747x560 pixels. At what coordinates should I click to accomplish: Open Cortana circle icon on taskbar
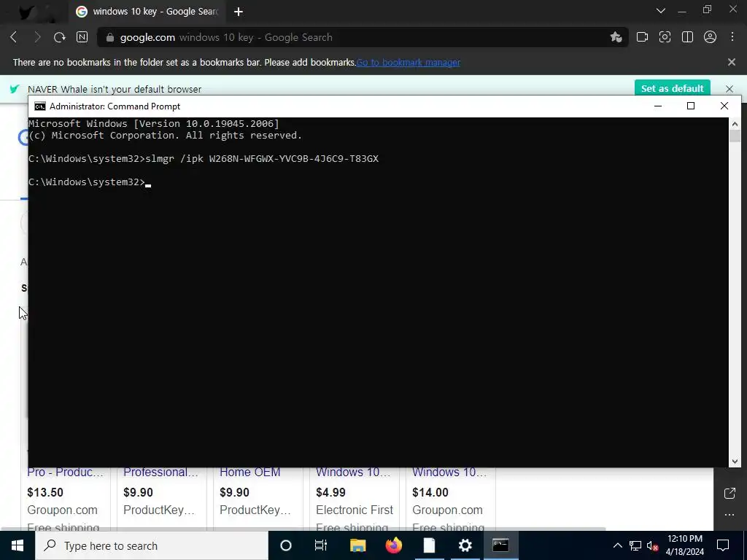point(285,545)
